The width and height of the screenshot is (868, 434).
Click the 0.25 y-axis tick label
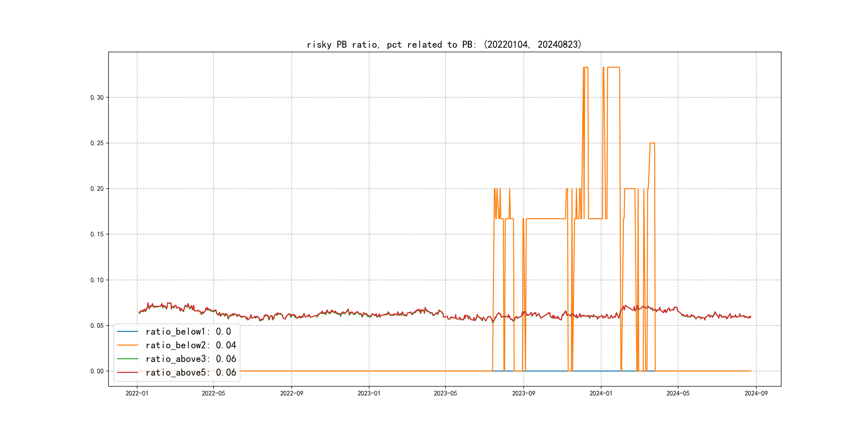97,143
